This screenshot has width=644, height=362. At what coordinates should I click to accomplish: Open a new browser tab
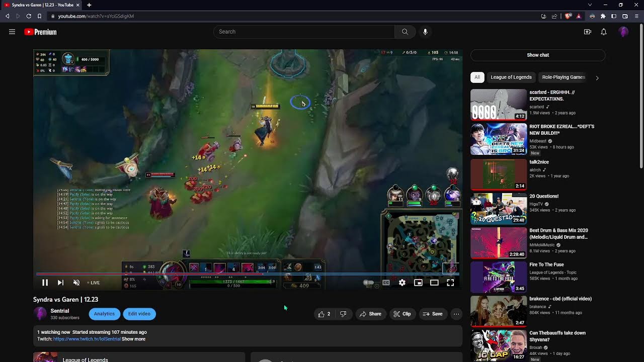point(89,5)
